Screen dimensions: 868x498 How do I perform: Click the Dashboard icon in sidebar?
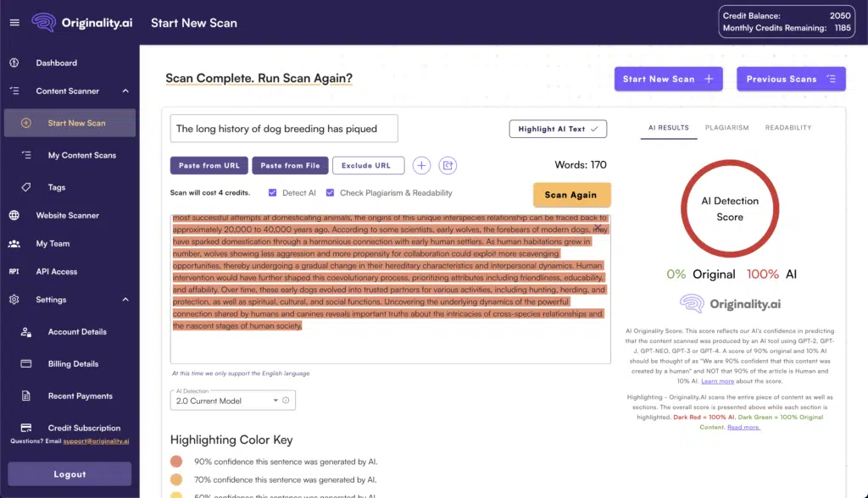pos(14,63)
